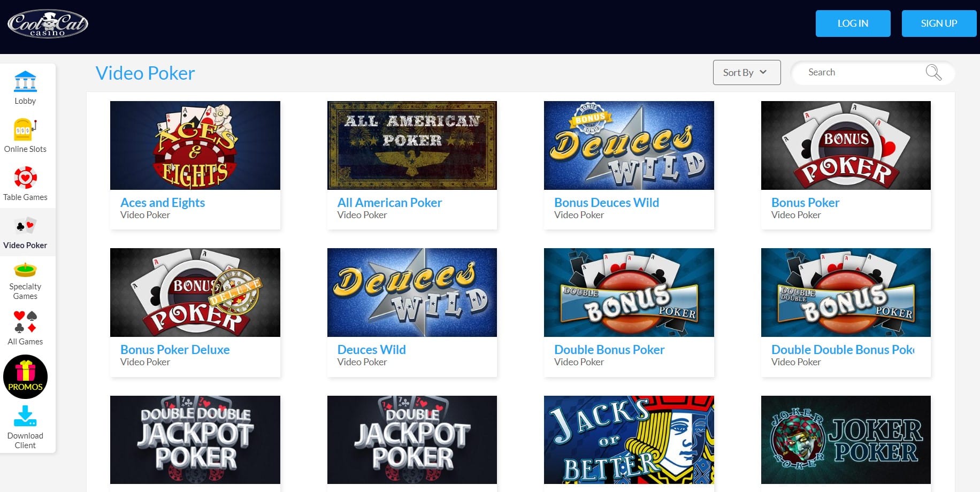Open the Double Double Jackpot Poker thumbnail
This screenshot has width=980, height=492.
coord(195,440)
